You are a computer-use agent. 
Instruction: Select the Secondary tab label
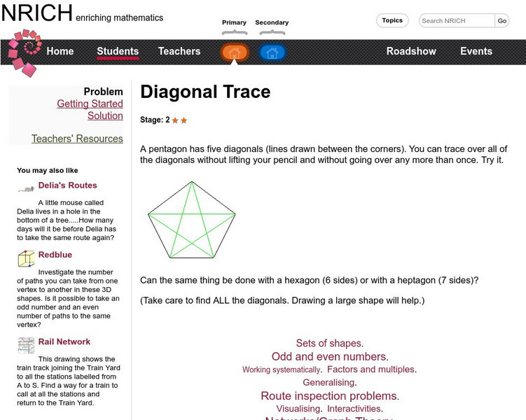coord(272,22)
